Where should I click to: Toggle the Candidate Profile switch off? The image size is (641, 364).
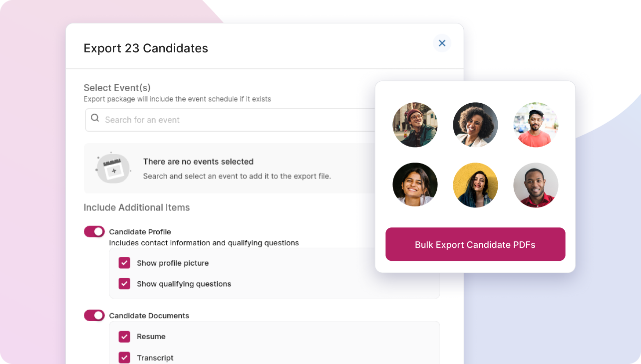94,231
